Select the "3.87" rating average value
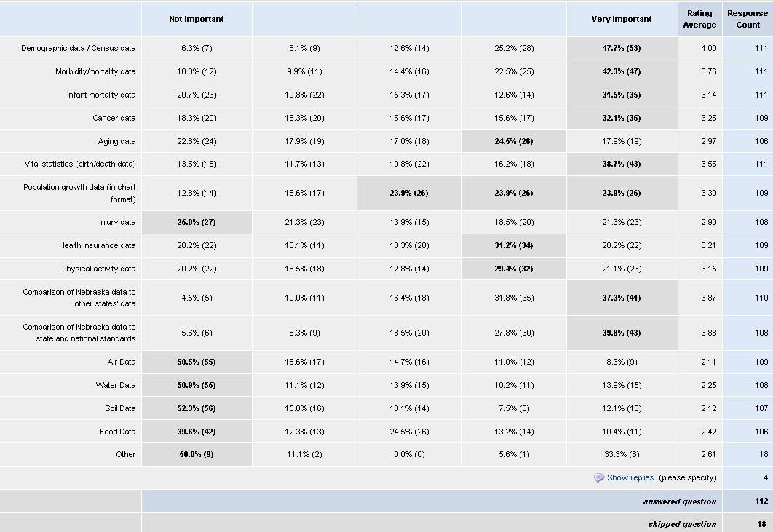The image size is (773, 532). click(708, 298)
